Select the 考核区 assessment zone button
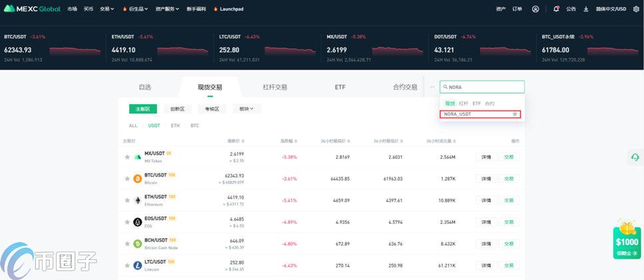This screenshot has width=644, height=280. (212, 109)
